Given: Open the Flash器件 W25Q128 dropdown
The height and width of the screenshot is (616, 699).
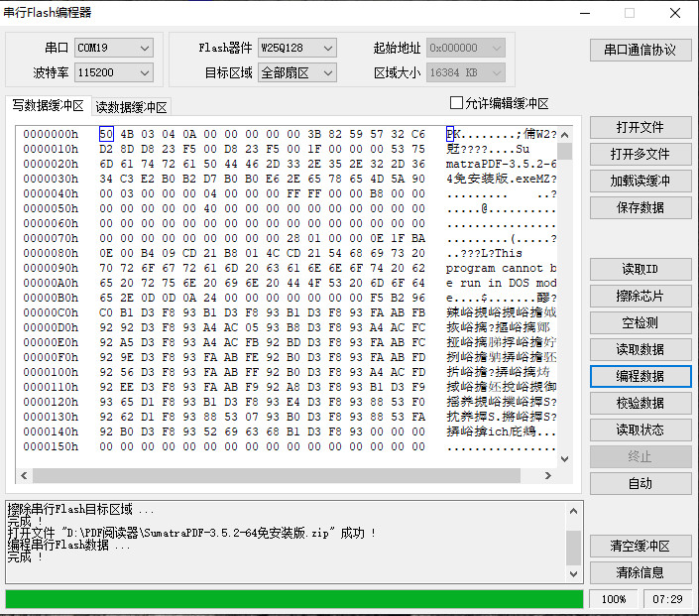Looking at the screenshot, I should pyautogui.click(x=296, y=48).
